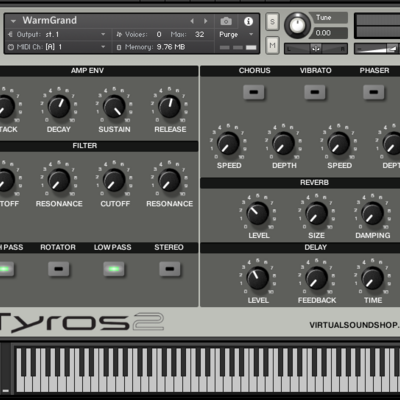Click the Vibrato Depth knob

pyautogui.click(x=392, y=143)
